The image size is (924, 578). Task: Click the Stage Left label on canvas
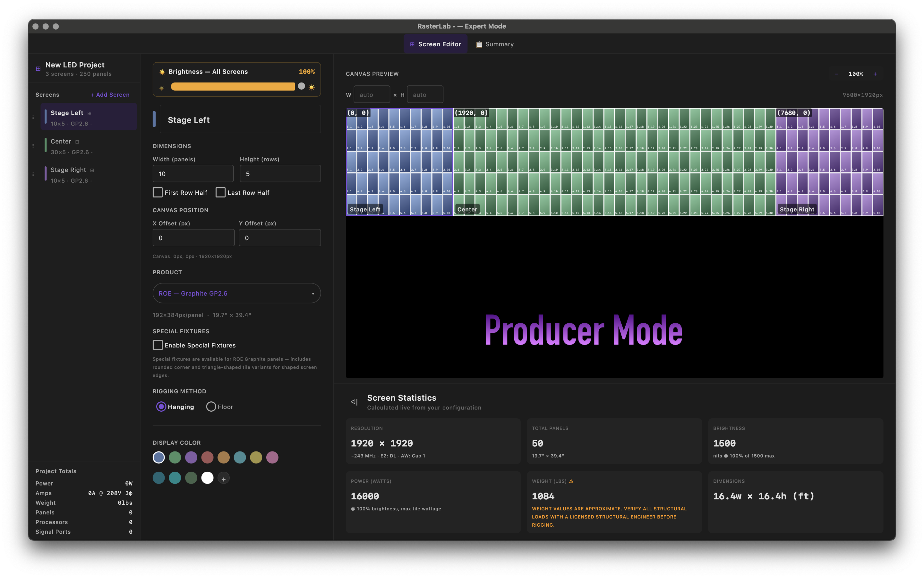365,209
